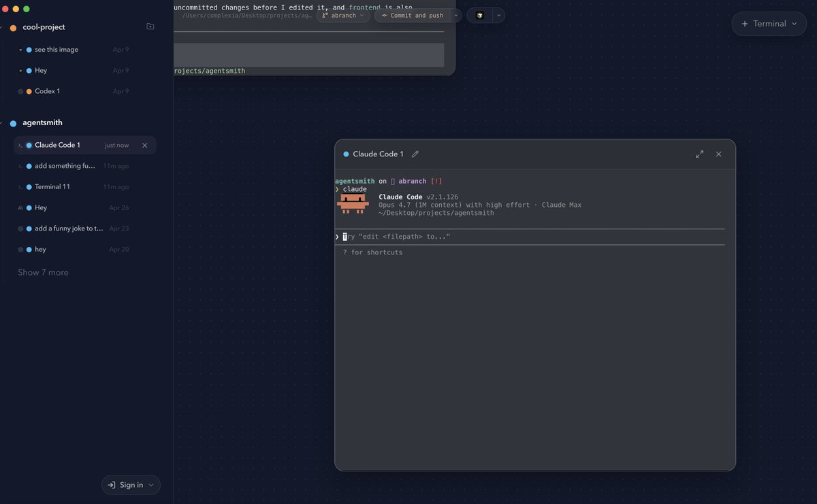Click the orange status dot of cool-project

click(x=13, y=28)
